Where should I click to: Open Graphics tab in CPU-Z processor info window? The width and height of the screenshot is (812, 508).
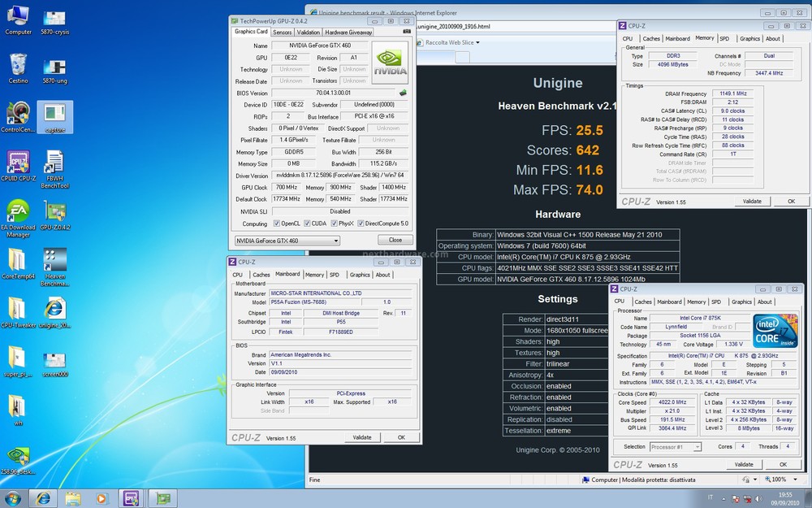(x=741, y=302)
